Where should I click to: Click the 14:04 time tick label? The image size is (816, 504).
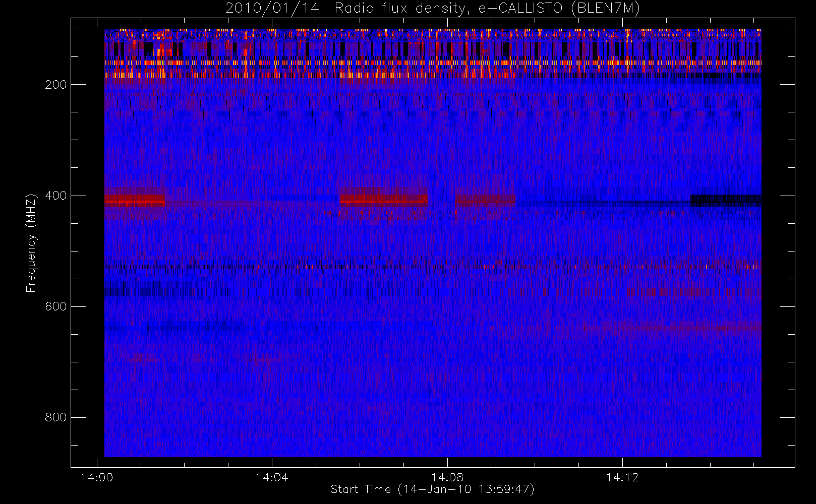pyautogui.click(x=272, y=477)
